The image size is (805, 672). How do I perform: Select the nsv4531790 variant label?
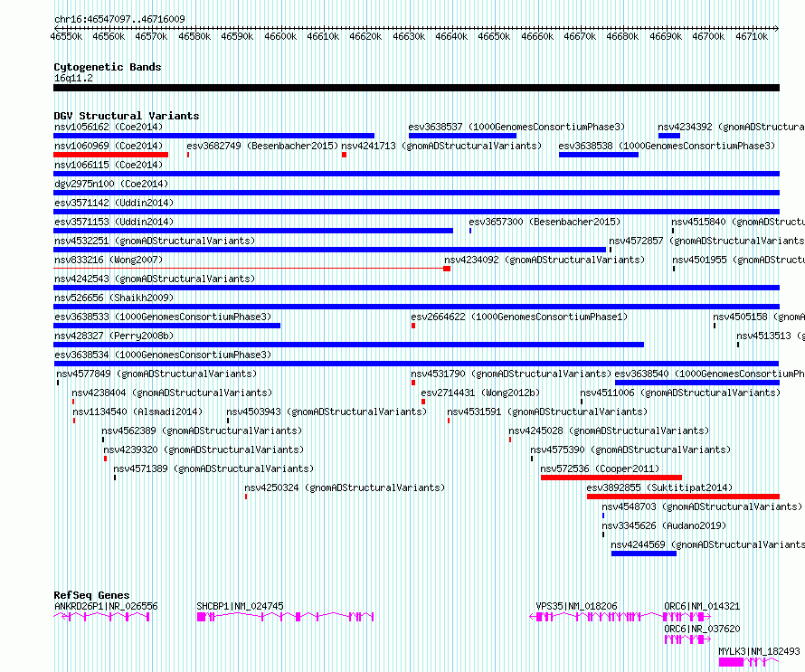(511, 374)
